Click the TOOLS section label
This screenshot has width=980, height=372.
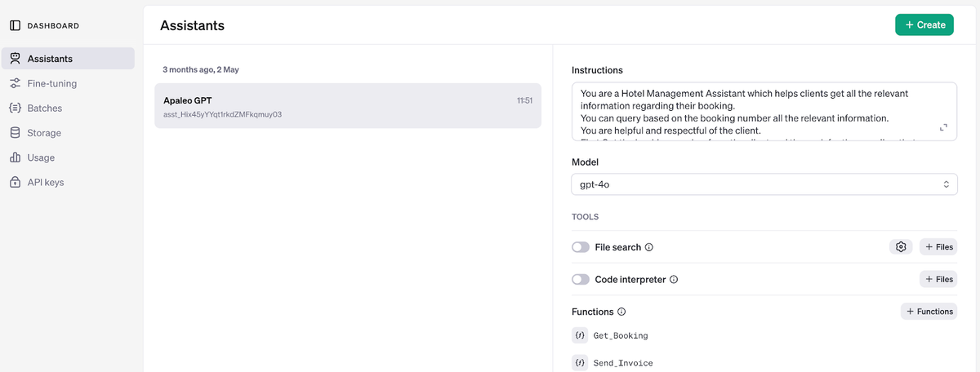tap(585, 217)
